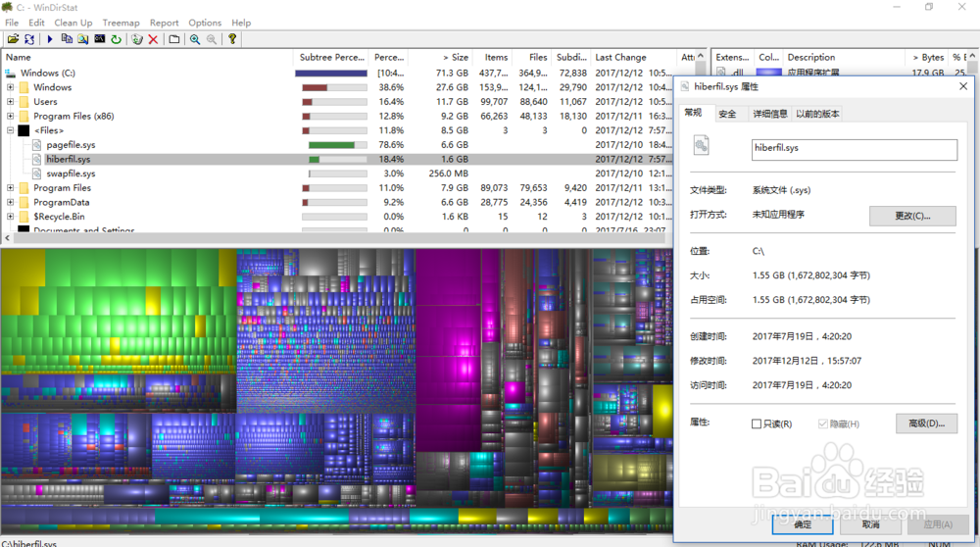Sort by Last Change column header
This screenshot has width=980, height=547.
[632, 57]
